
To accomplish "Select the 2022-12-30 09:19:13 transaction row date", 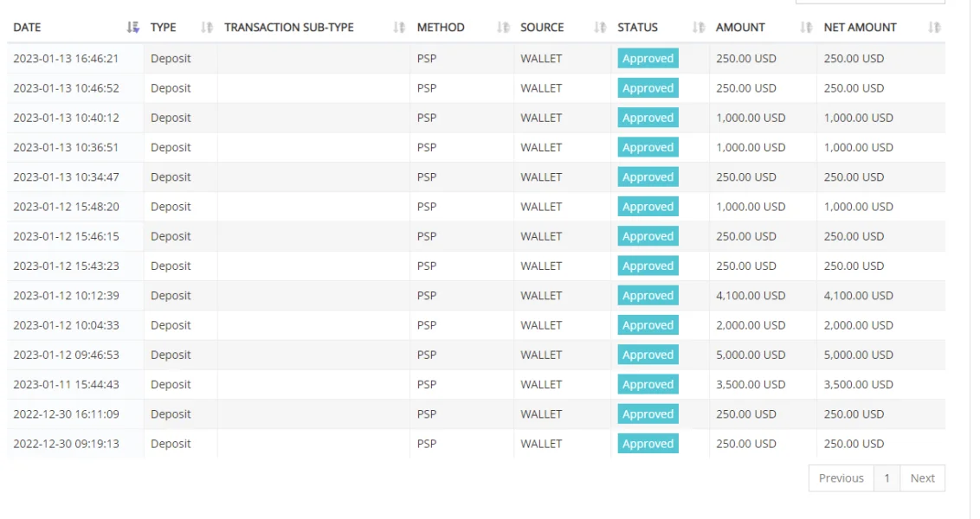I will [66, 444].
